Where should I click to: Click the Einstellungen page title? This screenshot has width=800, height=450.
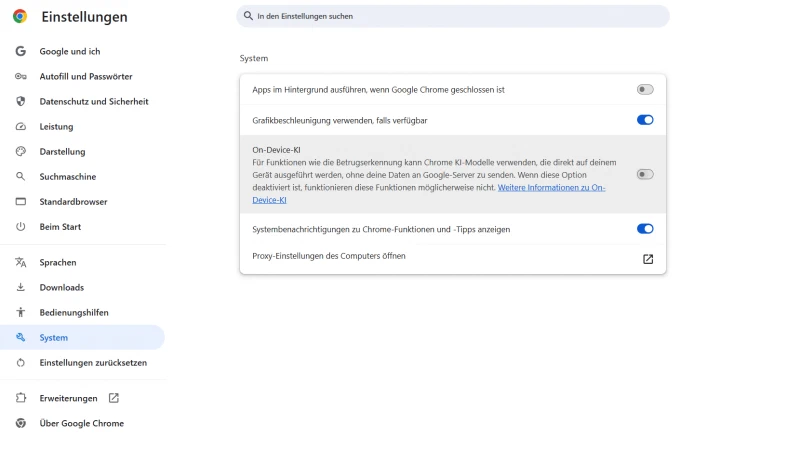tap(84, 17)
